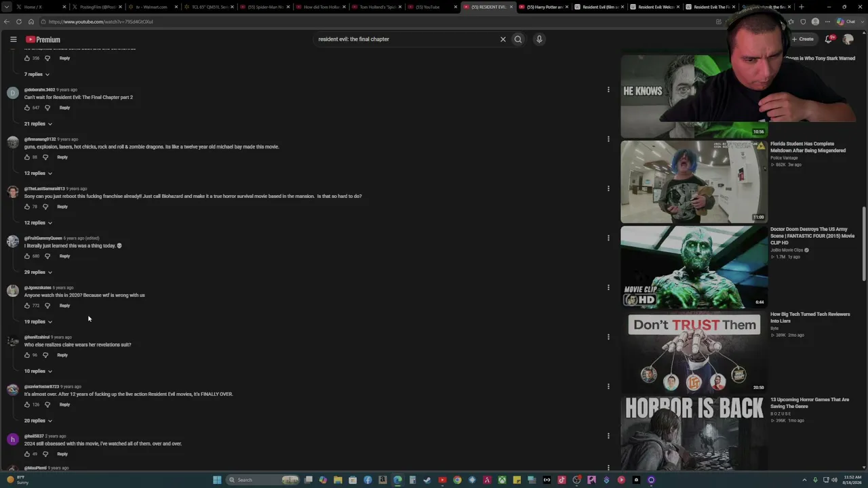The width and height of the screenshot is (868, 488).
Task: Show the 19 replies thread
Action: point(38,321)
